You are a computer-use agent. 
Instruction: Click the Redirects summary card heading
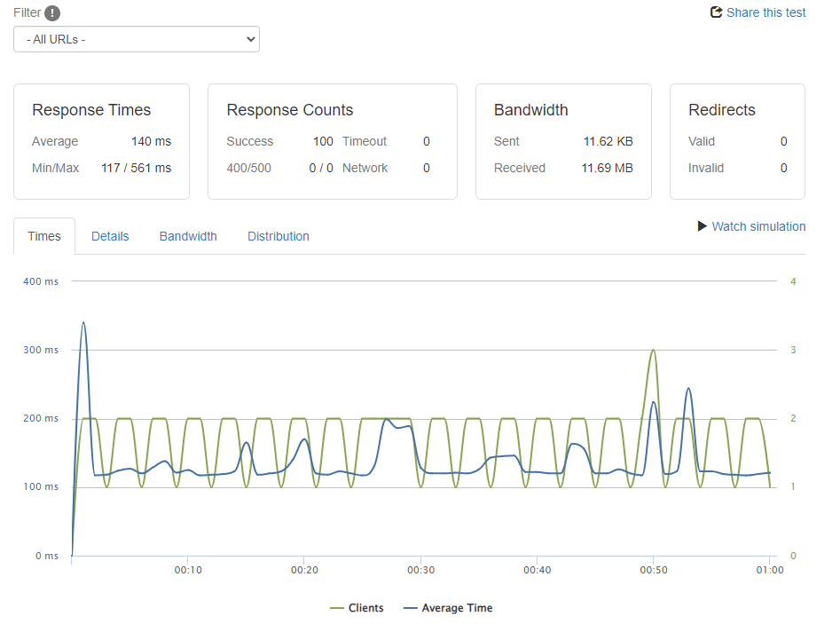tap(722, 110)
